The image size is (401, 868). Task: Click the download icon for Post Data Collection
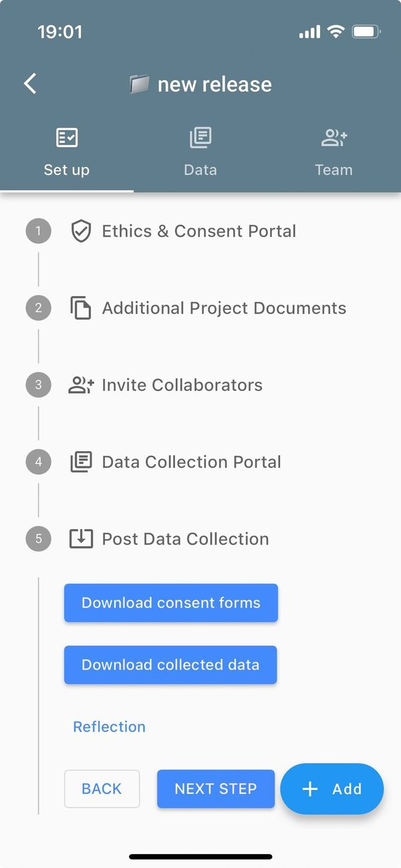81,539
